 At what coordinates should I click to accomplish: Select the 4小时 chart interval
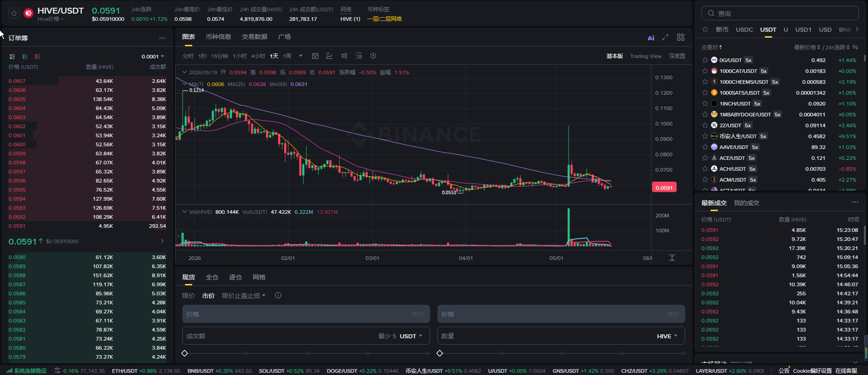258,56
